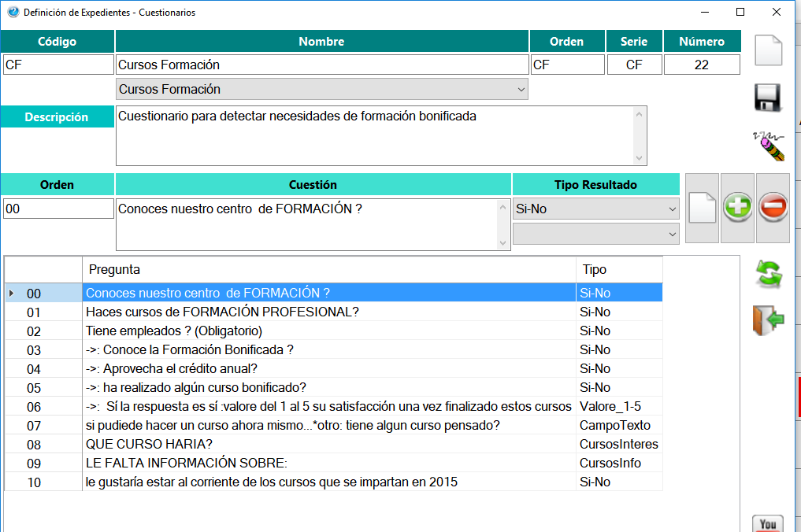801x532 pixels.
Task: Click the Serie field showing CF
Action: point(635,65)
